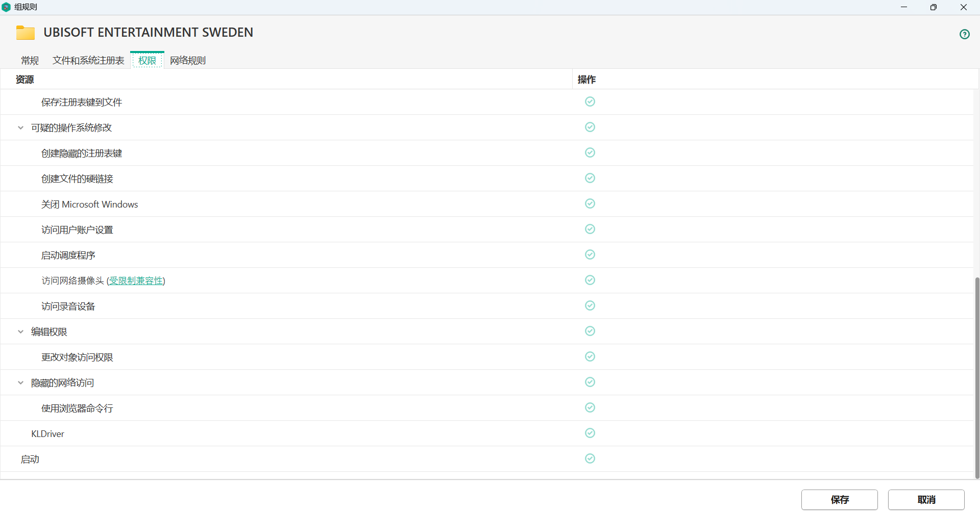Screen dimensions: 980x514
Task: Select the 访问用户账户设置 row text
Action: click(x=77, y=230)
